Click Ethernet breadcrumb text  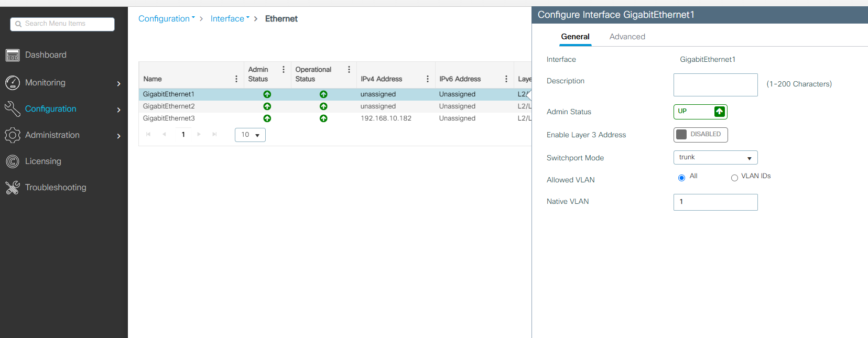click(x=281, y=19)
